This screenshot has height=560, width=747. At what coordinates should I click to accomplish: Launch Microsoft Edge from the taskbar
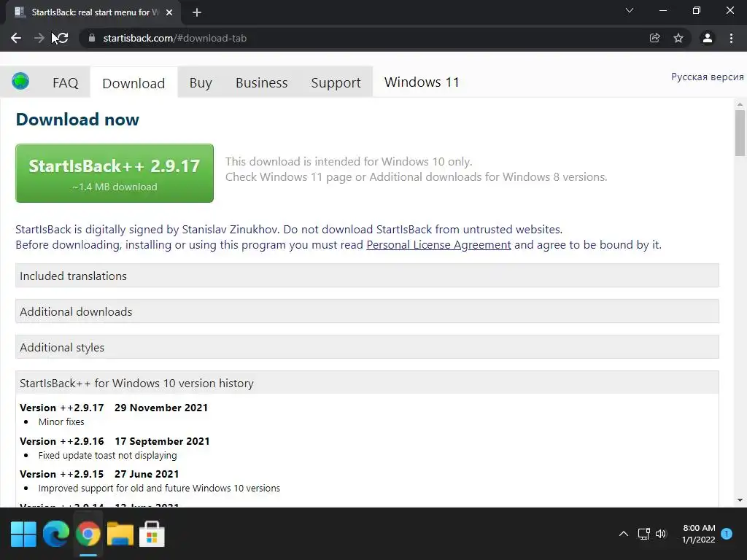coord(55,534)
